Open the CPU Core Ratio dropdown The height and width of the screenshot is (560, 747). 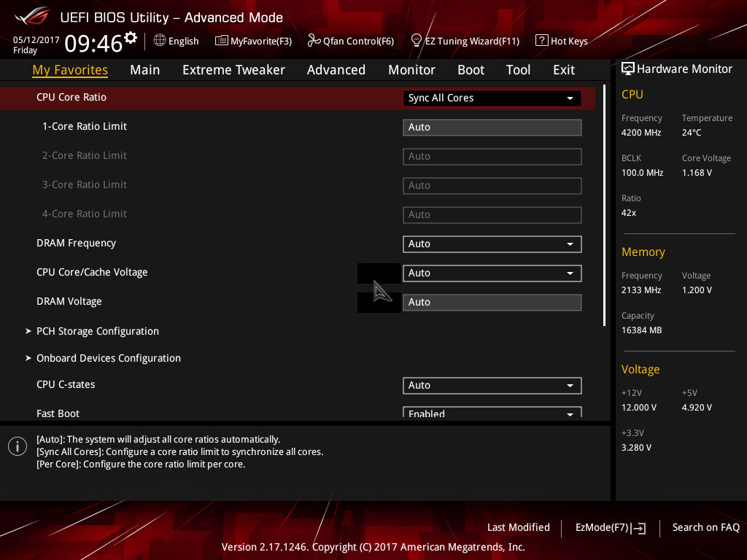tap(492, 98)
